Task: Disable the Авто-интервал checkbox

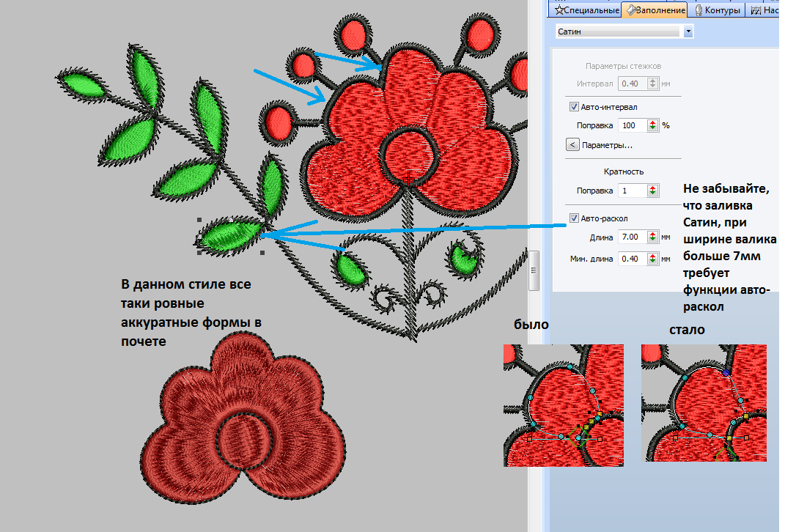Action: pyautogui.click(x=574, y=107)
